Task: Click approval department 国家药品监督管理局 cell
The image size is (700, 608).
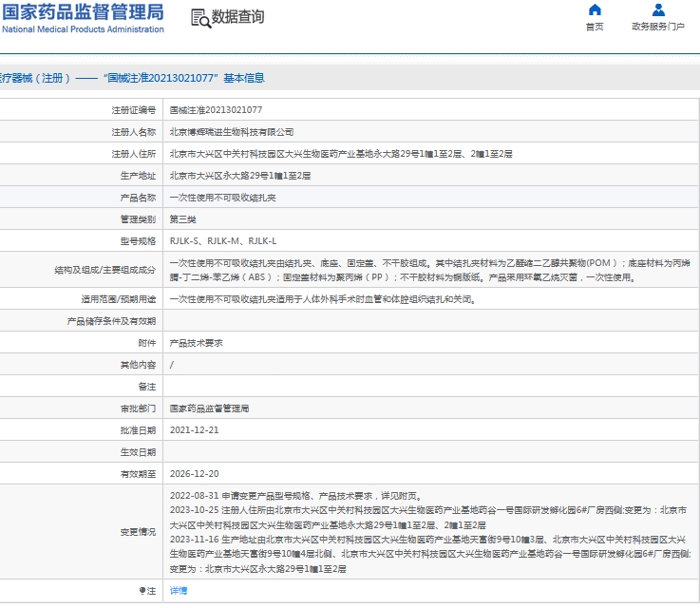Action: click(209, 408)
